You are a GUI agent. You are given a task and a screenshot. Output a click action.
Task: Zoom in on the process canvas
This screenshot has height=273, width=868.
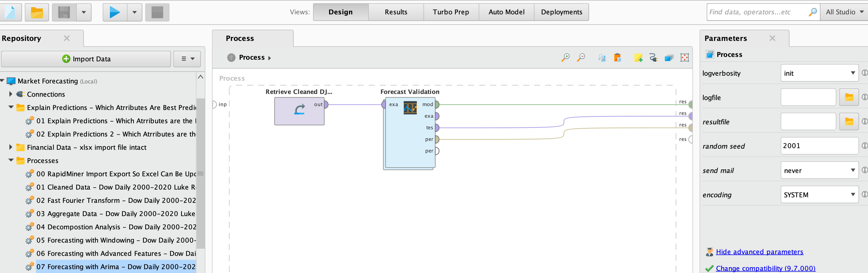pos(565,58)
